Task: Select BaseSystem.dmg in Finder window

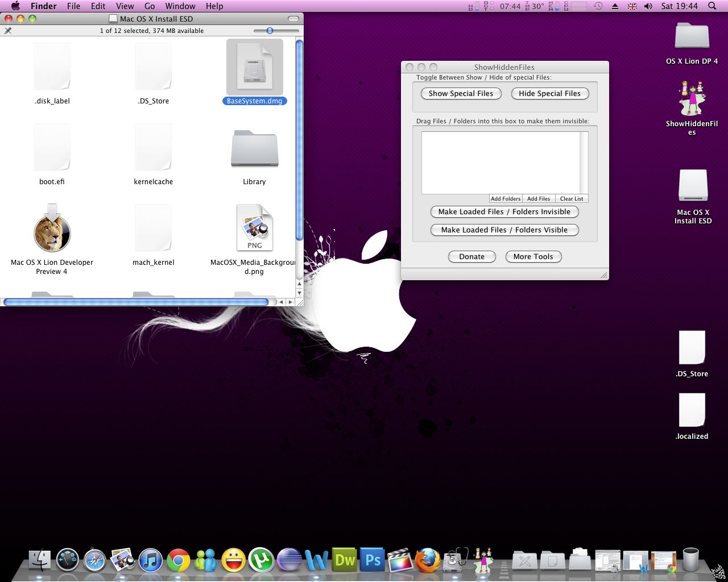Action: [x=254, y=72]
